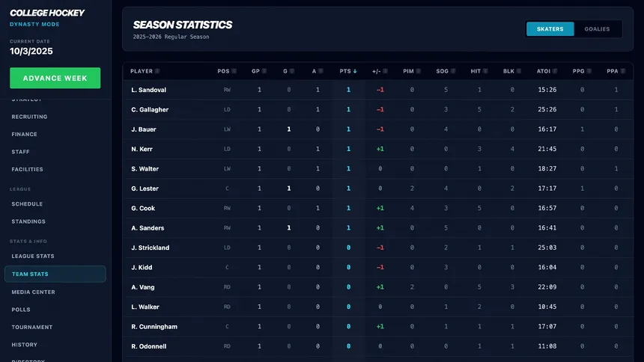Click the sort icon next to POS
644x362 pixels.
pos(234,72)
